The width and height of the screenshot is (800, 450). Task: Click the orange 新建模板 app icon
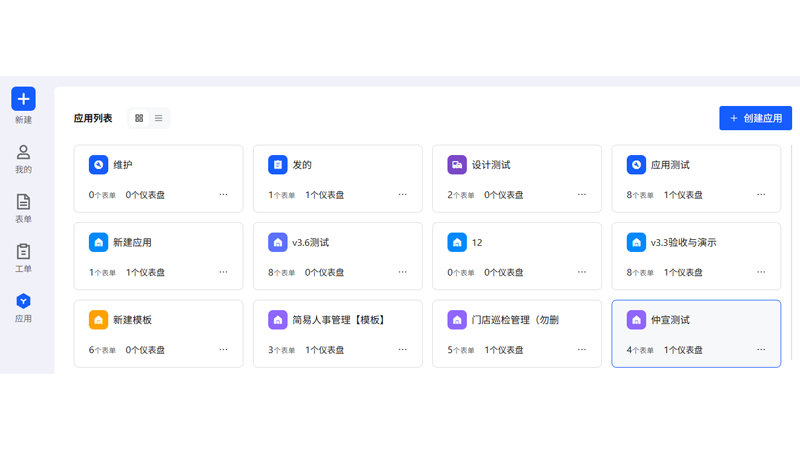point(98,320)
